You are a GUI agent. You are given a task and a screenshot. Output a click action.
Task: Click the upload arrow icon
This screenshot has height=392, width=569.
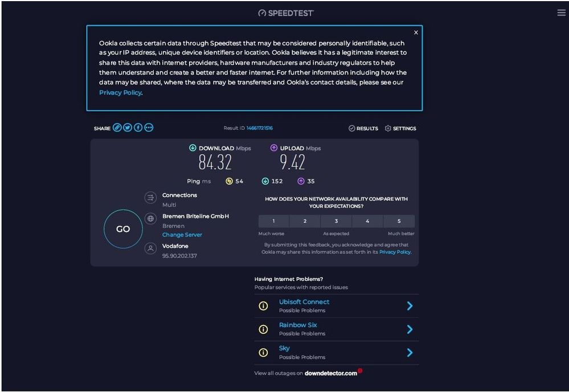point(273,148)
